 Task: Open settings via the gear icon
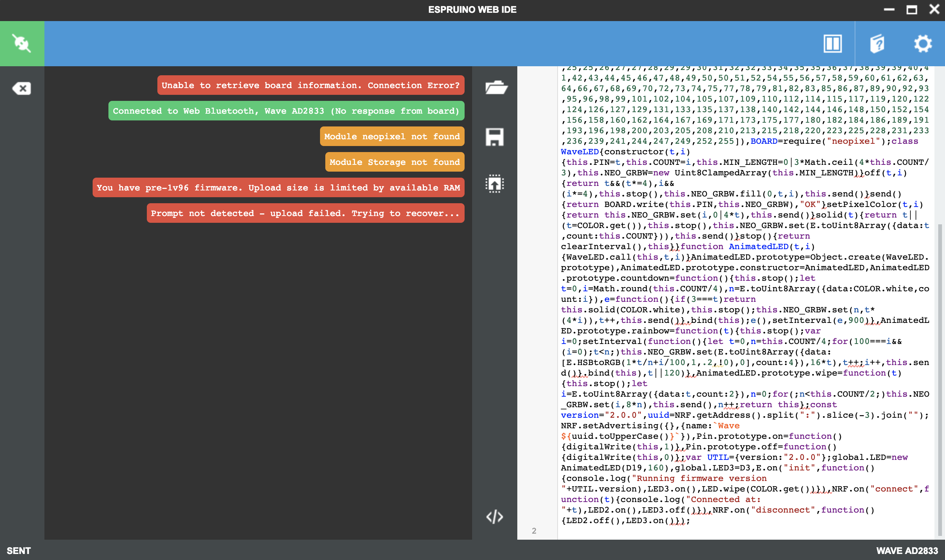pyautogui.click(x=922, y=44)
